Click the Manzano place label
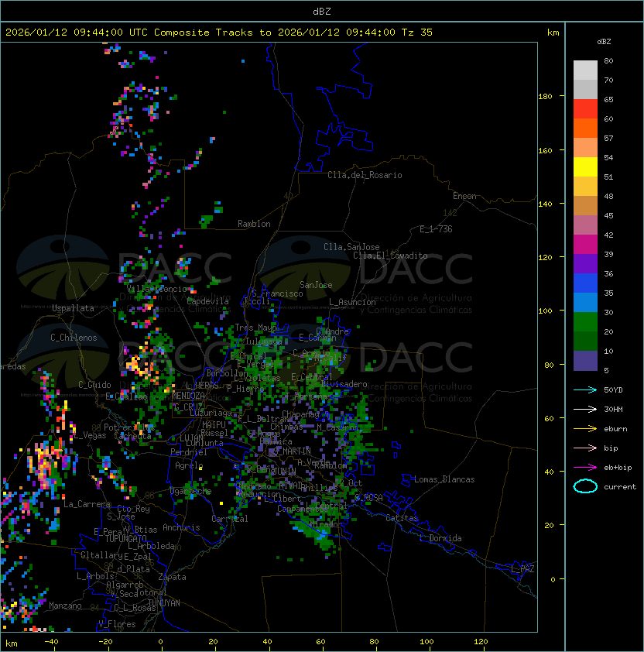Viewport: 644px width, 652px height. coord(65,606)
